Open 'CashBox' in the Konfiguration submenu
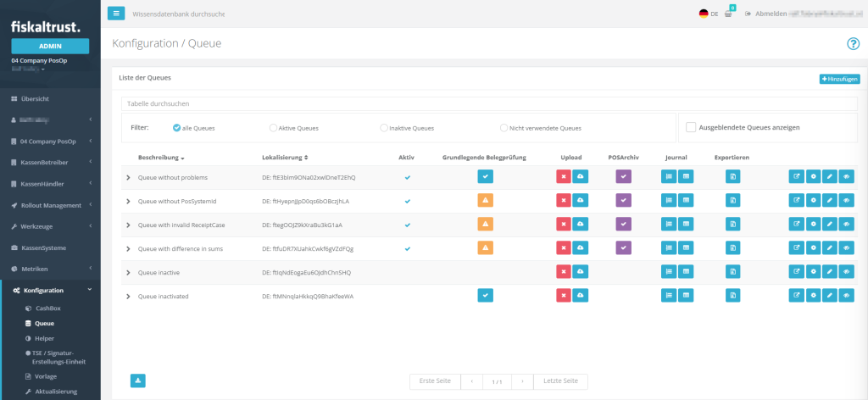The height and width of the screenshot is (400, 868). (46, 308)
